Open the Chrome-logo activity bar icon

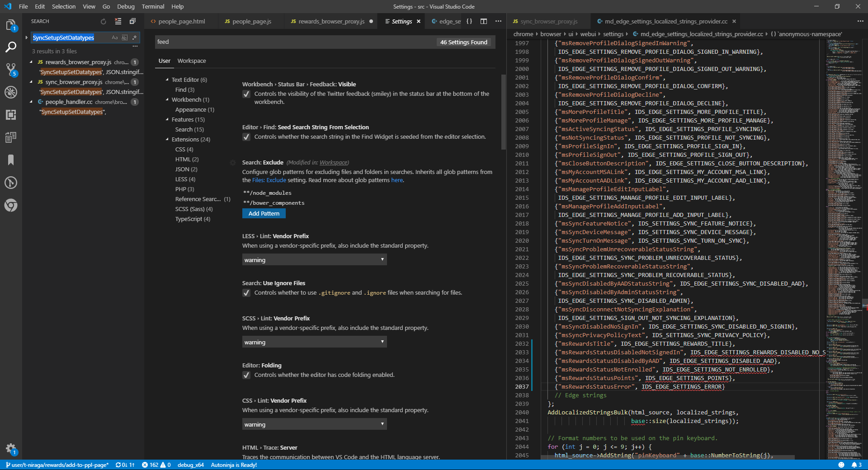[x=11, y=205]
